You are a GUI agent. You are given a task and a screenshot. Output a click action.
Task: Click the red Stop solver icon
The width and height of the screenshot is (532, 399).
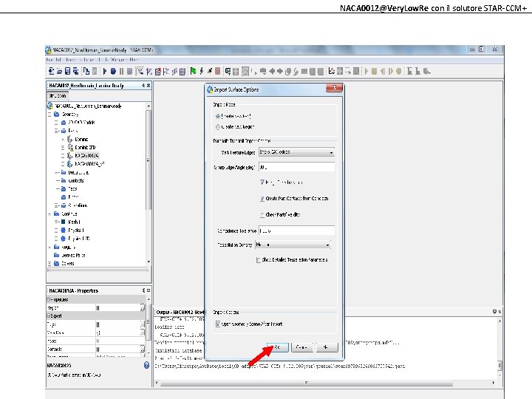pyautogui.click(x=218, y=71)
